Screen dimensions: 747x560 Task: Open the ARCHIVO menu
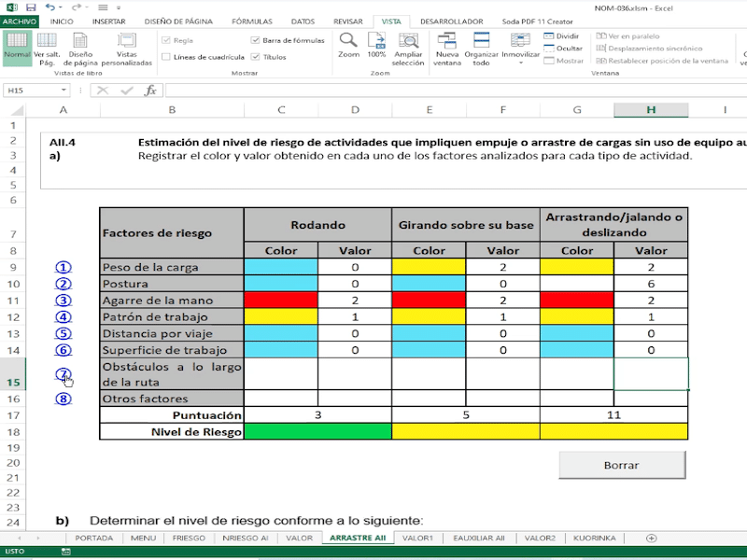click(19, 21)
